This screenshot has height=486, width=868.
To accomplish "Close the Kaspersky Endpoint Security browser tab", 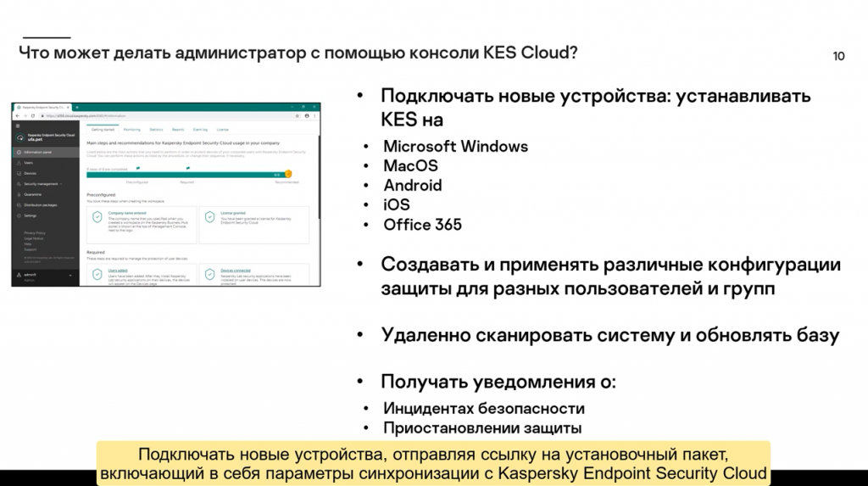I will click(x=68, y=108).
